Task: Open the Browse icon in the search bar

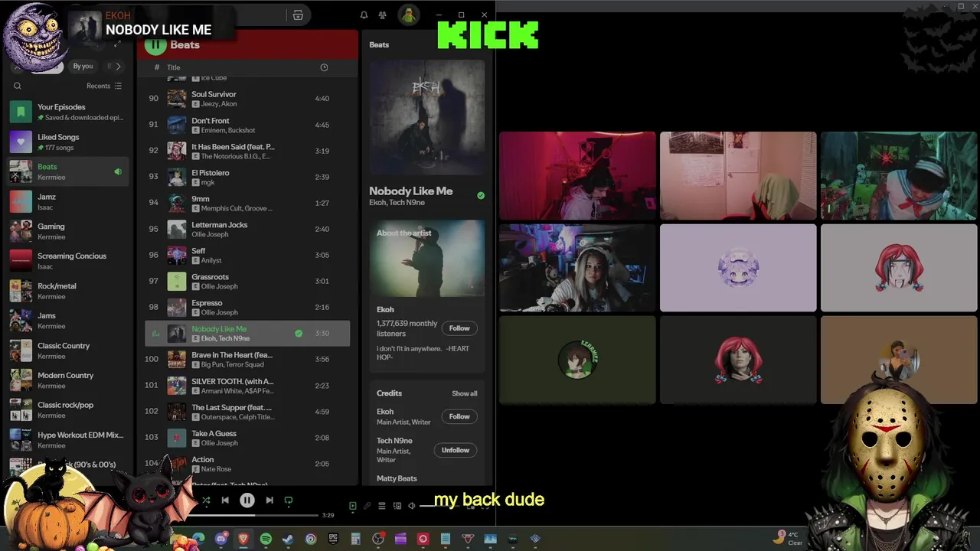Action: point(298,15)
